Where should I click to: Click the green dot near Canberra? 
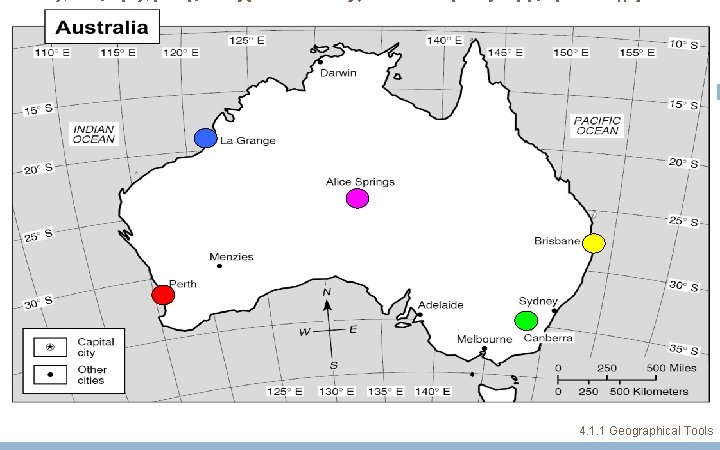click(526, 321)
